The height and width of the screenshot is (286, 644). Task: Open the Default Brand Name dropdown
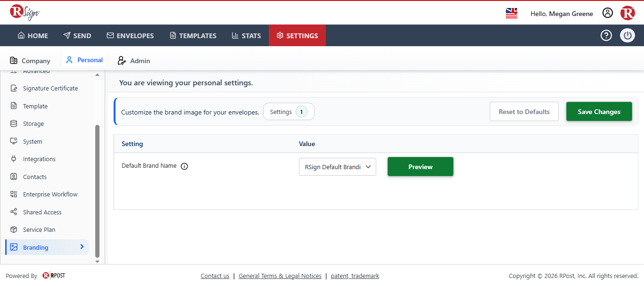click(338, 167)
